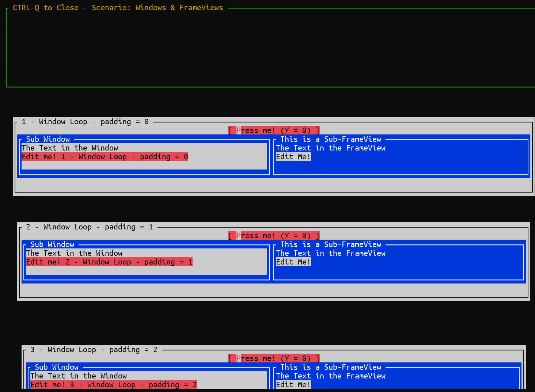This screenshot has width=535, height=392.
Task: Click 'The Text in the Window' label in window 1
Action: 69,148
